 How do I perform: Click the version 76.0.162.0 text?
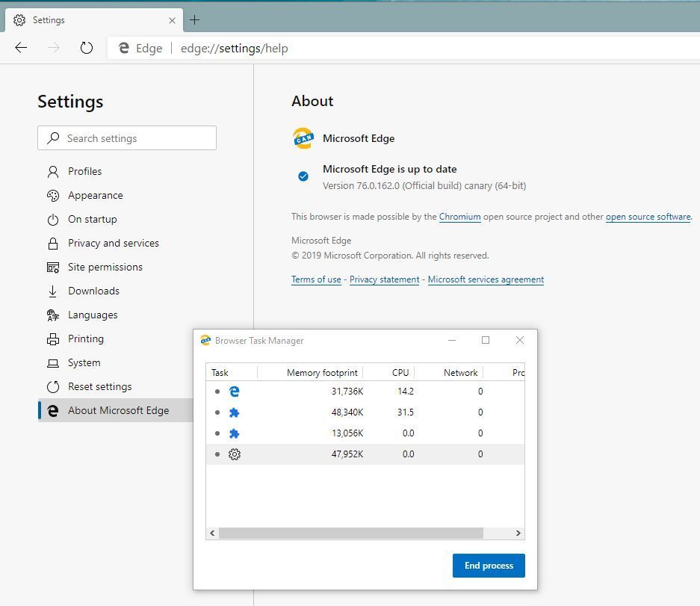pyautogui.click(x=424, y=186)
